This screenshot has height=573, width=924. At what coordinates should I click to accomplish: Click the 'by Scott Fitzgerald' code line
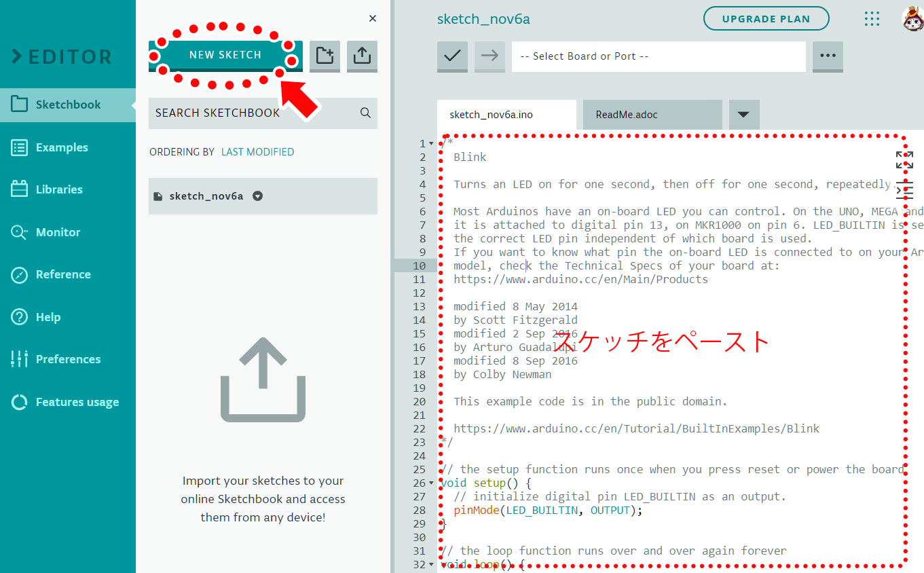point(515,320)
